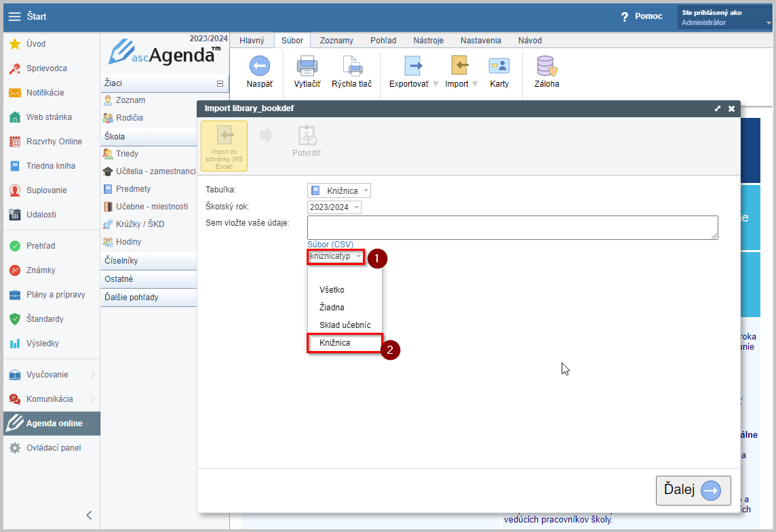The image size is (776, 532).
Task: Open Rýchla tlač quick print
Action: 351,66
